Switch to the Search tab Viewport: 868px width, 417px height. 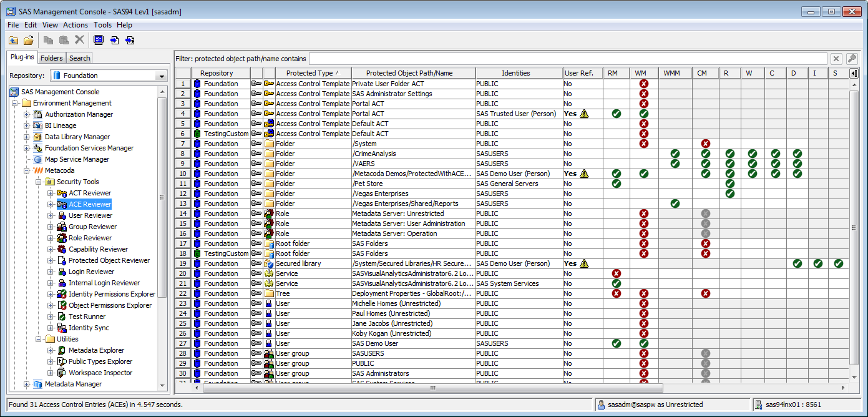click(x=79, y=58)
